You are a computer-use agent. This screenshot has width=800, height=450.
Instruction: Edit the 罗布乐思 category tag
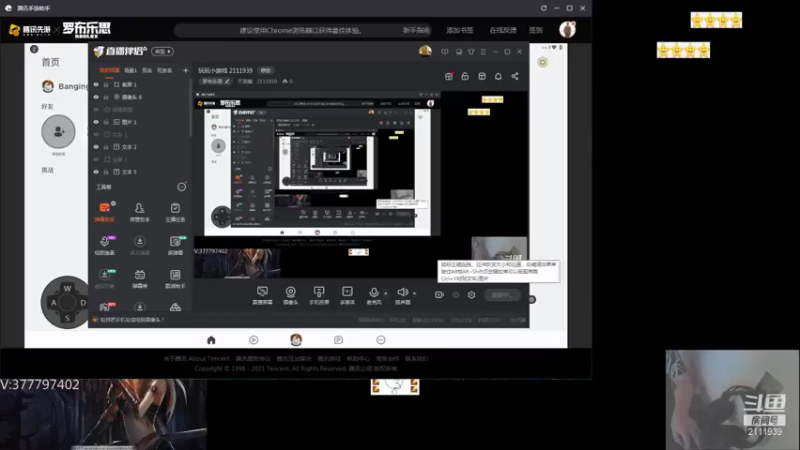tap(216, 81)
